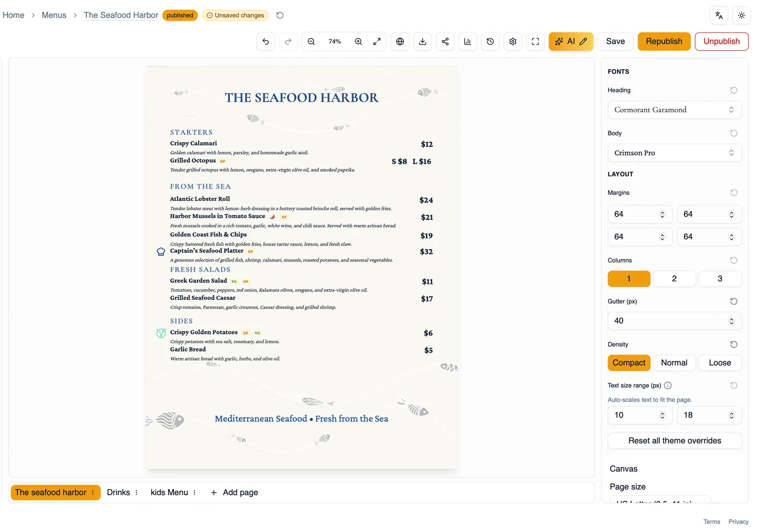Screen dimensions: 757x532
Task: Select 2 columns layout
Action: (x=674, y=279)
